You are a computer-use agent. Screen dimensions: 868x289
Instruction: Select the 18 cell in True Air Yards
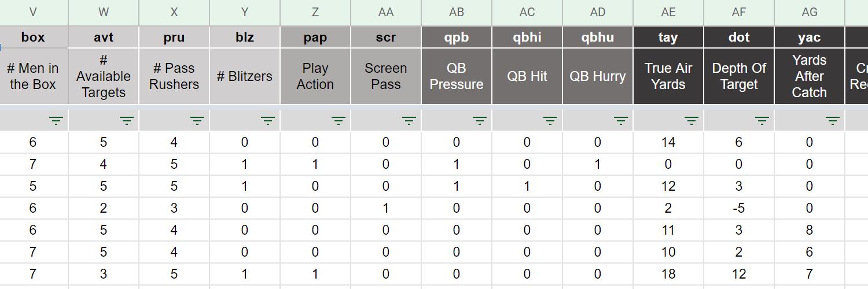[x=668, y=274]
